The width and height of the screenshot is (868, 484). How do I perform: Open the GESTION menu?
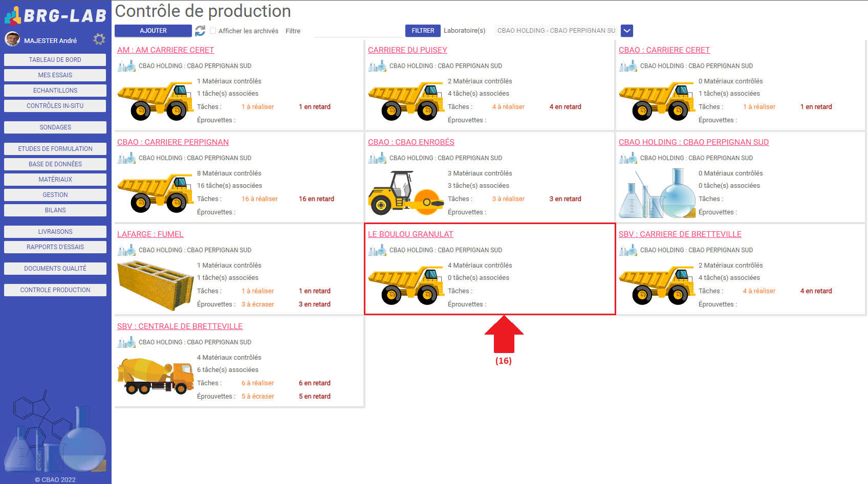55,195
